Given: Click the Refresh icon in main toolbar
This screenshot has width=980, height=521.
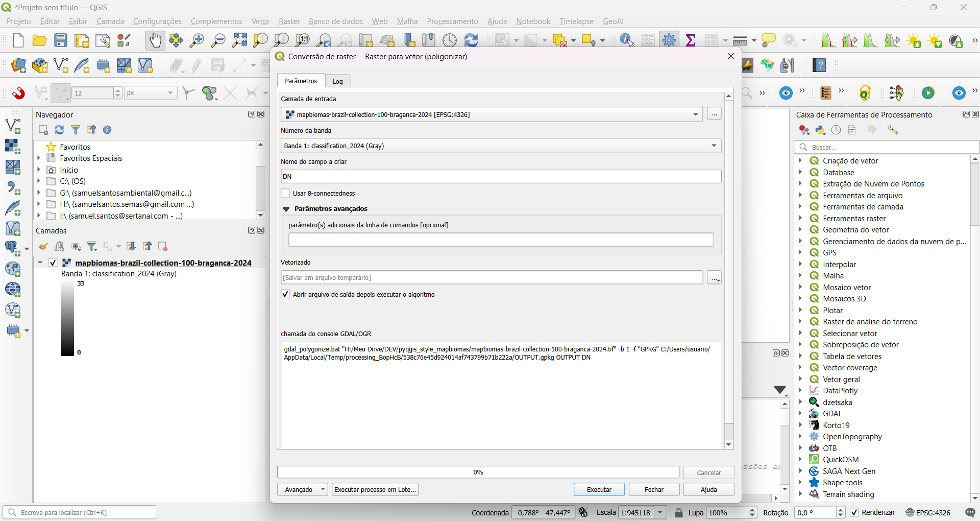Looking at the screenshot, I should (x=471, y=40).
